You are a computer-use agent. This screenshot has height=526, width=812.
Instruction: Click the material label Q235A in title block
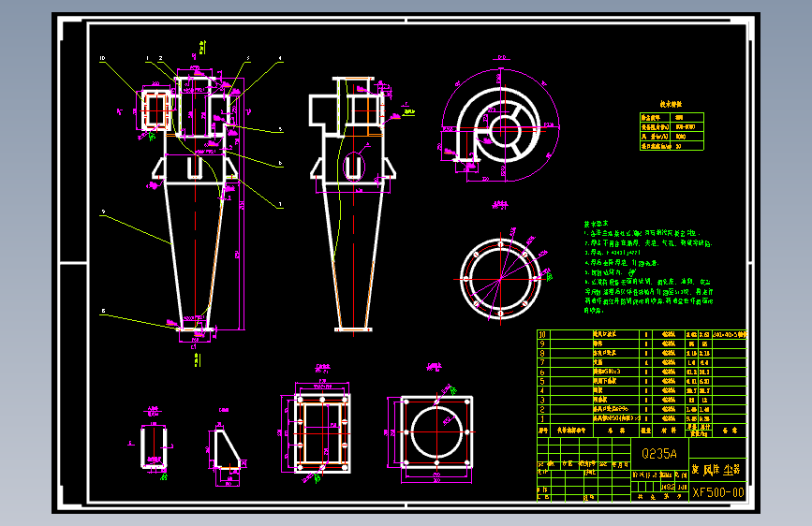[x=659, y=454]
